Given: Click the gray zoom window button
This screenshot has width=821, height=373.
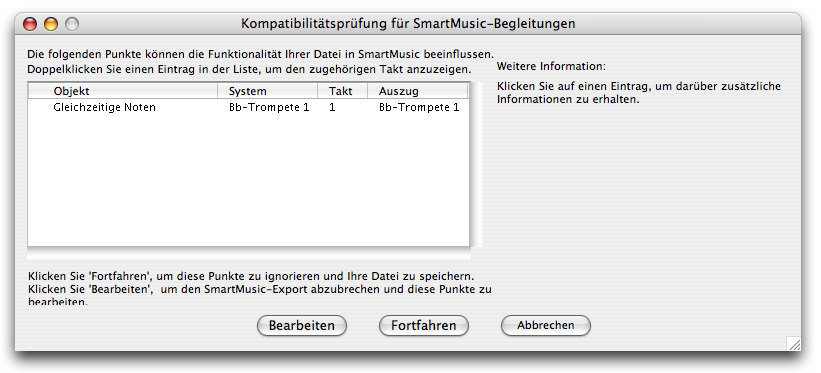Looking at the screenshot, I should pos(72,24).
